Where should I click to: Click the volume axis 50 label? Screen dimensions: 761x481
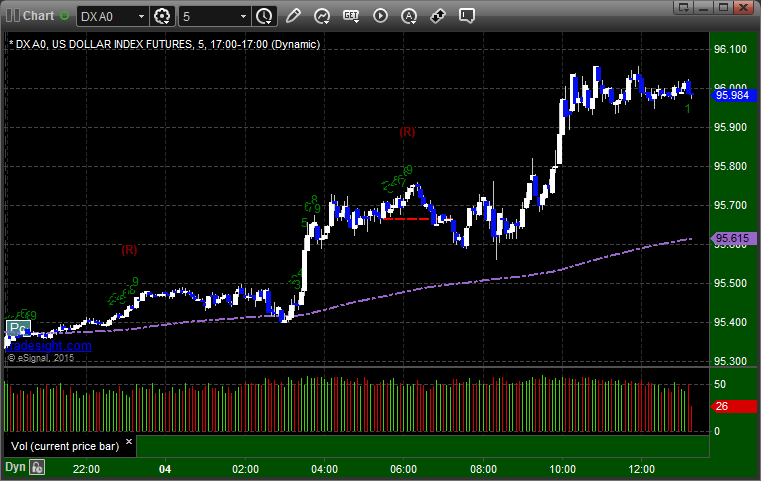[x=720, y=384]
